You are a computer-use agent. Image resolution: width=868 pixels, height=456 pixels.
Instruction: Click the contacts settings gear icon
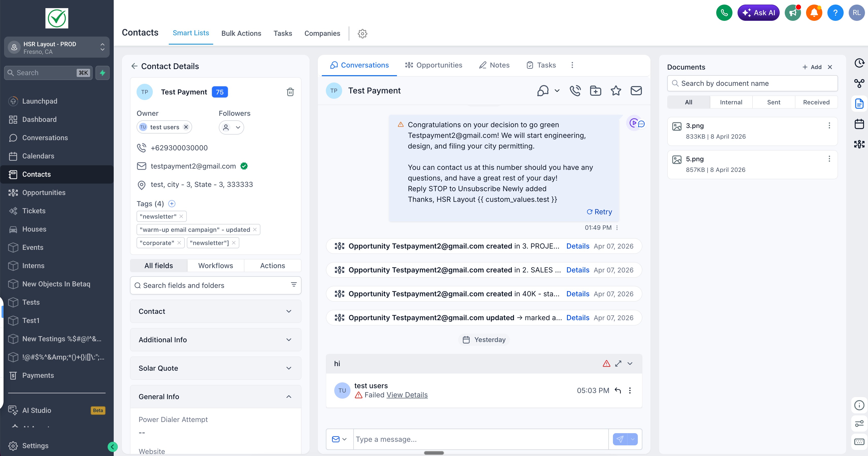[x=362, y=33]
